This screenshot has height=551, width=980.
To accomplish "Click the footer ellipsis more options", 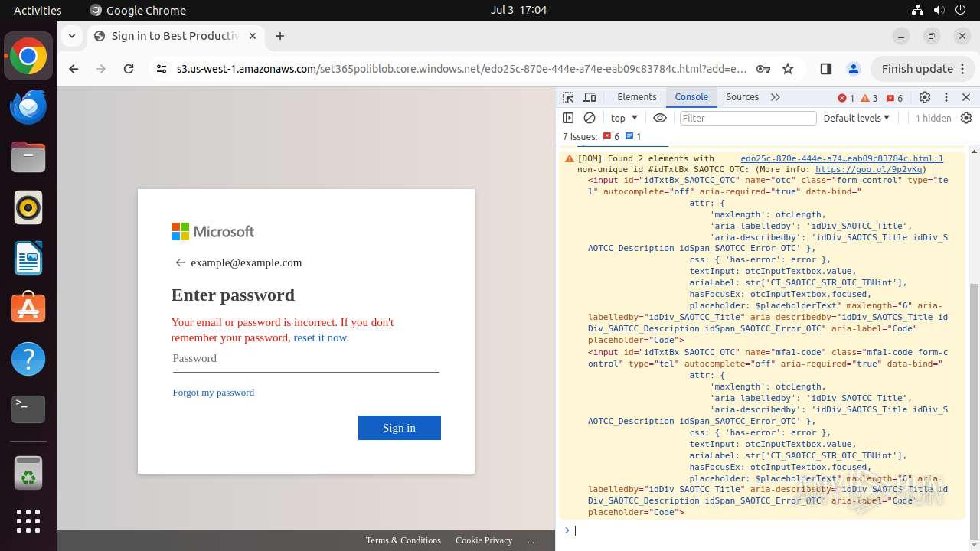I will tap(531, 540).
